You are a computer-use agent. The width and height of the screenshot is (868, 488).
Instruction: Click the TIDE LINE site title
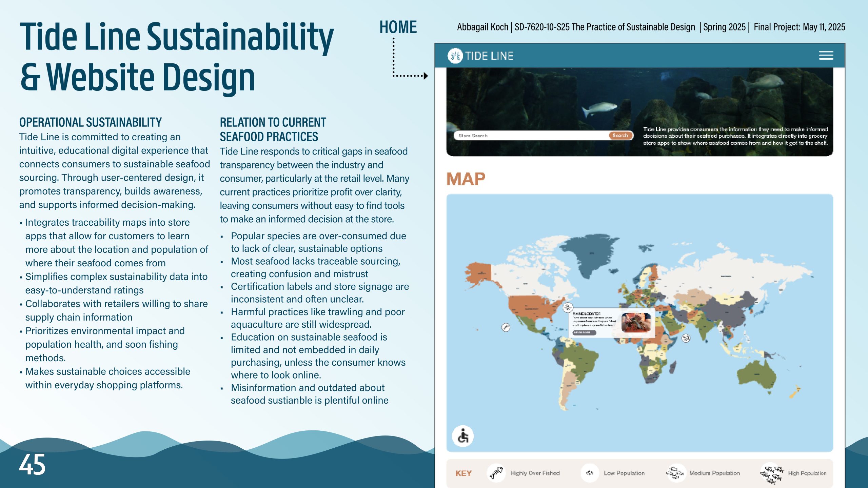tap(489, 56)
